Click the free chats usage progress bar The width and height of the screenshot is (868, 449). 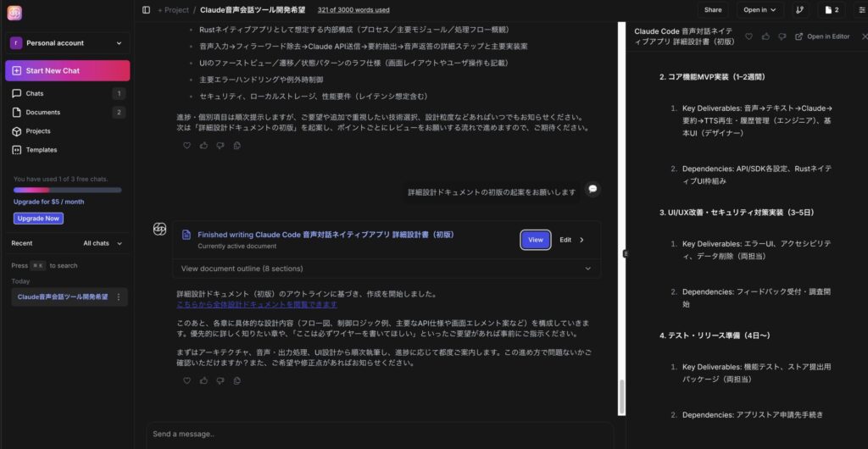pos(68,191)
